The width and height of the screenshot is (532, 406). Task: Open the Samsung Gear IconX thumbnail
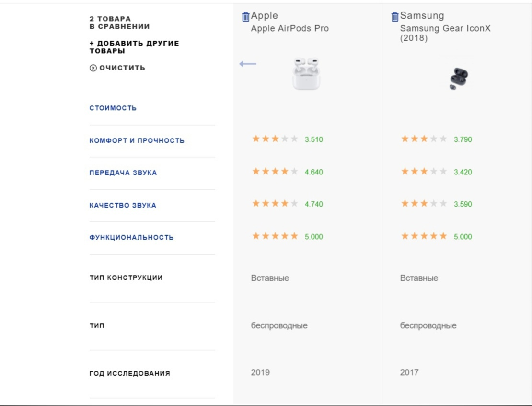pyautogui.click(x=459, y=79)
